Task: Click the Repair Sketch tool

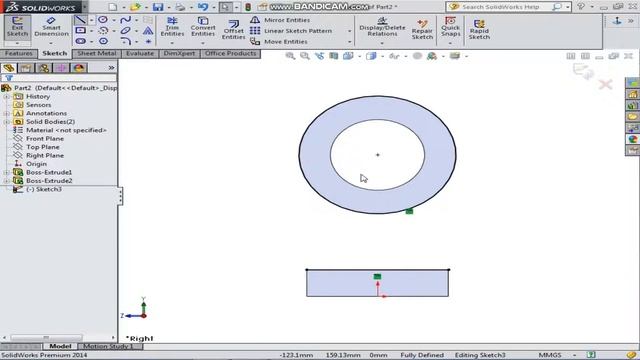Action: [422, 30]
